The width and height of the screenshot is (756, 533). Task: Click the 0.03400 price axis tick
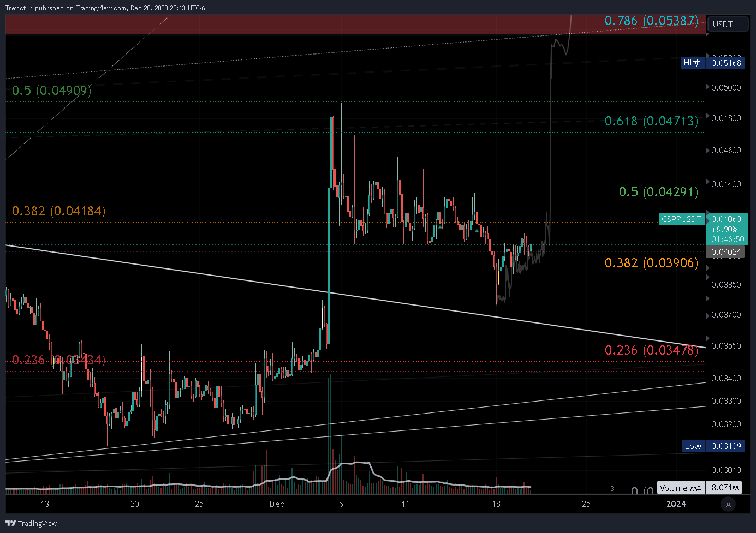coord(726,379)
